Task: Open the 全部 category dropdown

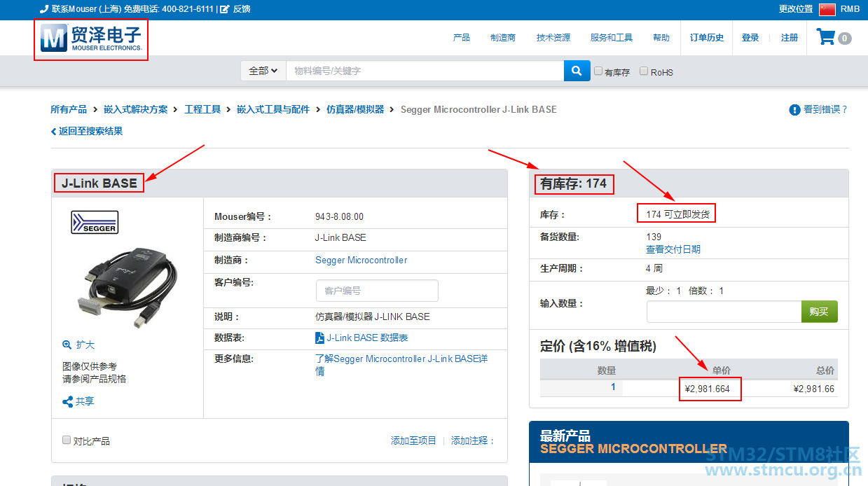Action: (263, 71)
